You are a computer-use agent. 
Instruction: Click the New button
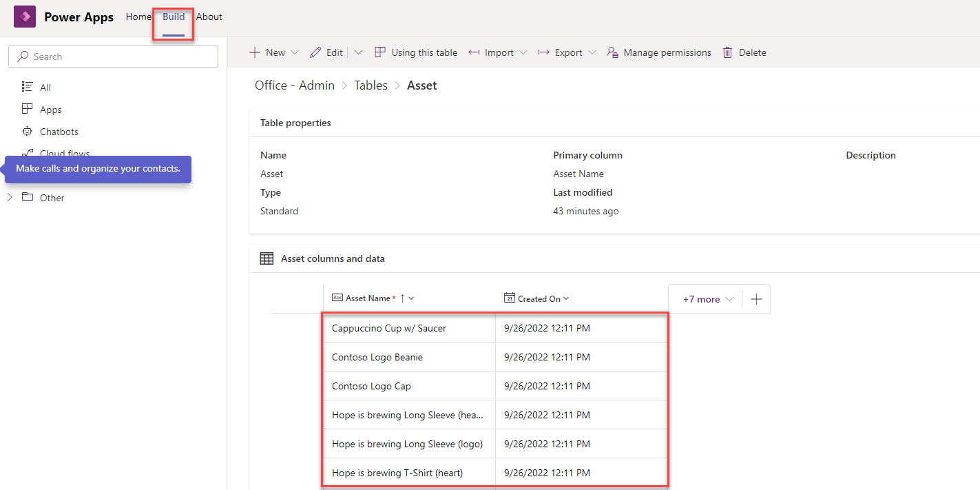274,52
